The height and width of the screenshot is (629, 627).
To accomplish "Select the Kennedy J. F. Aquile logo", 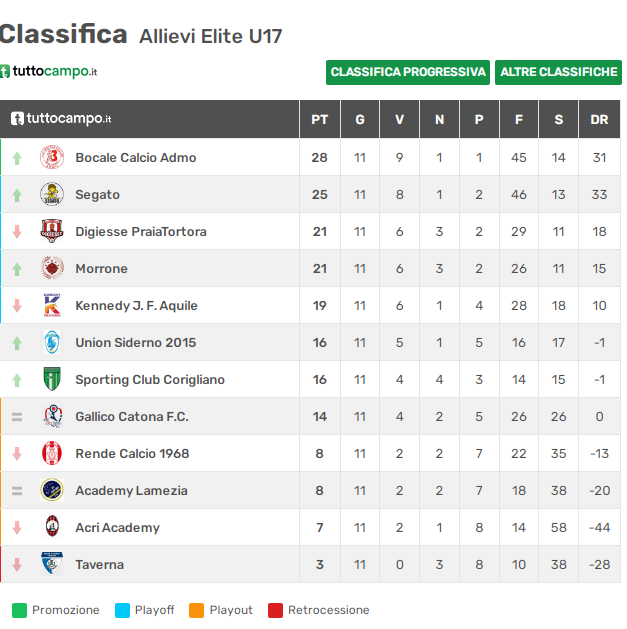I will point(52,305).
